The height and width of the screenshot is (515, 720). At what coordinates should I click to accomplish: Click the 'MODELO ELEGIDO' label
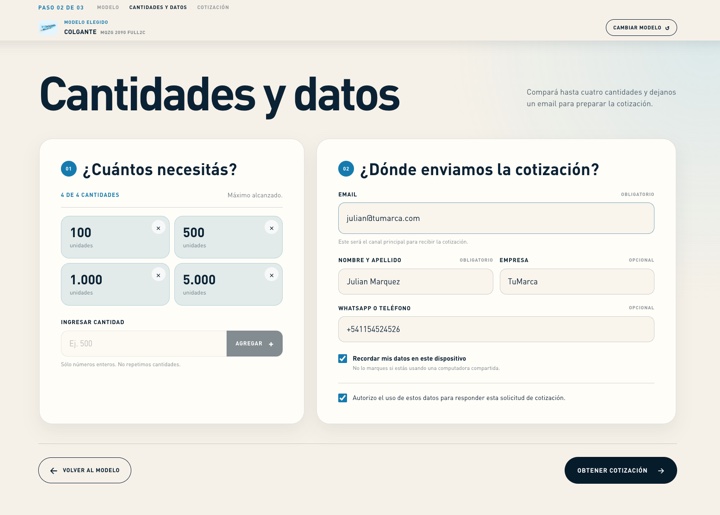86,22
